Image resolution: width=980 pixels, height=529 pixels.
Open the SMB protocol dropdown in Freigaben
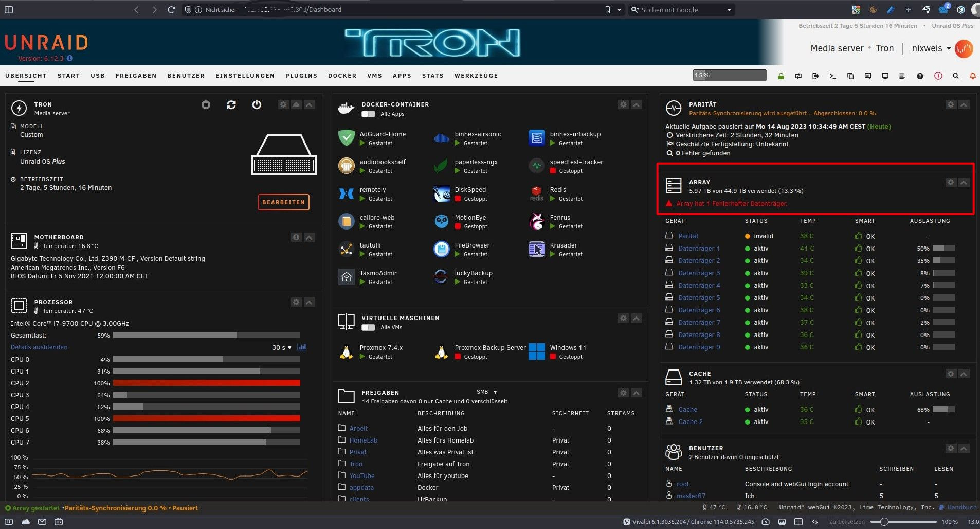[x=486, y=392]
